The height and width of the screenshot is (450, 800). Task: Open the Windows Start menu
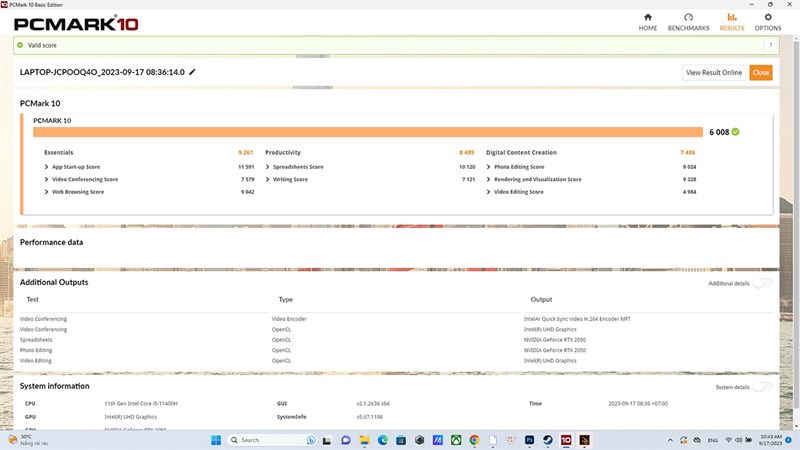coord(216,440)
